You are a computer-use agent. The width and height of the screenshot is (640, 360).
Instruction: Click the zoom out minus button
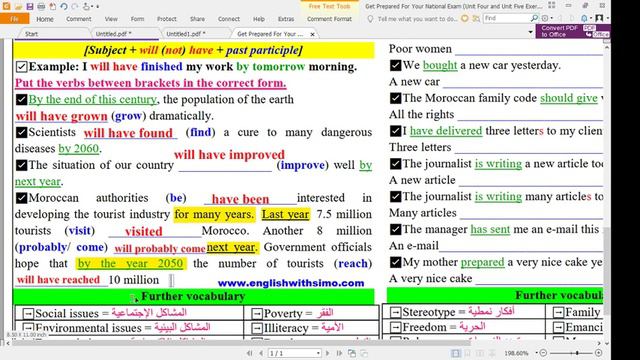tap(543, 353)
